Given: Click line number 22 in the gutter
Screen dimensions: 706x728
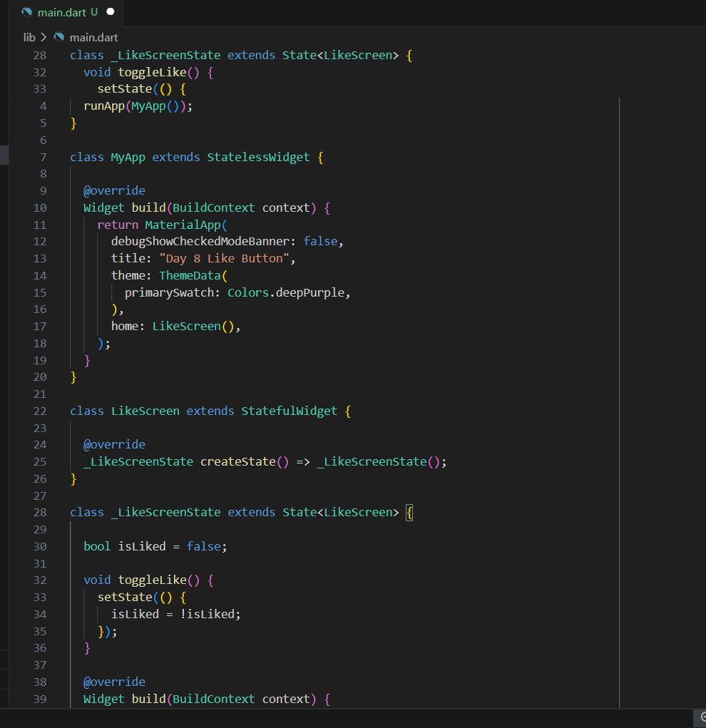Looking at the screenshot, I should pos(40,411).
